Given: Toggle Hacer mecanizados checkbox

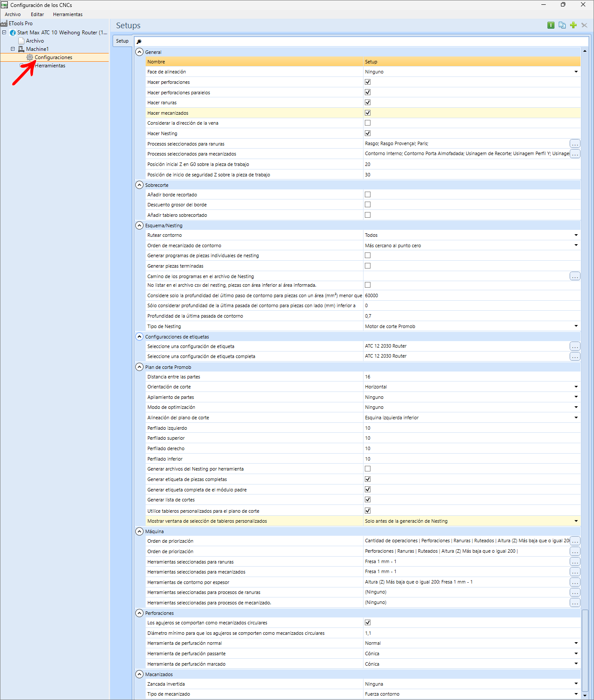Looking at the screenshot, I should pyautogui.click(x=367, y=113).
